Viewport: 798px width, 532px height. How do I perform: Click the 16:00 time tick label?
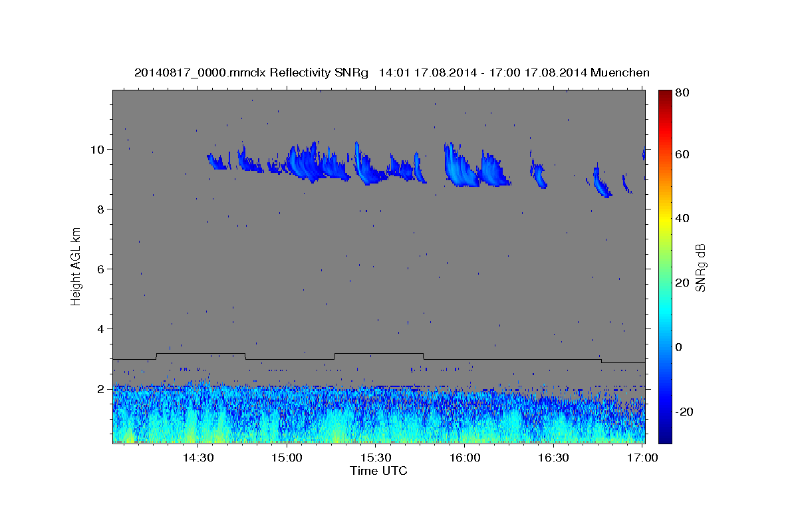tap(465, 458)
